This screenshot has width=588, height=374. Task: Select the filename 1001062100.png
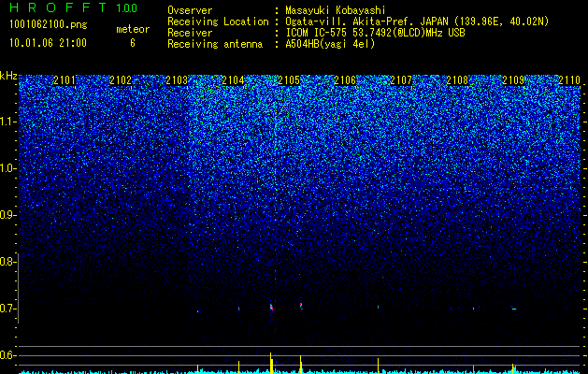click(49, 25)
